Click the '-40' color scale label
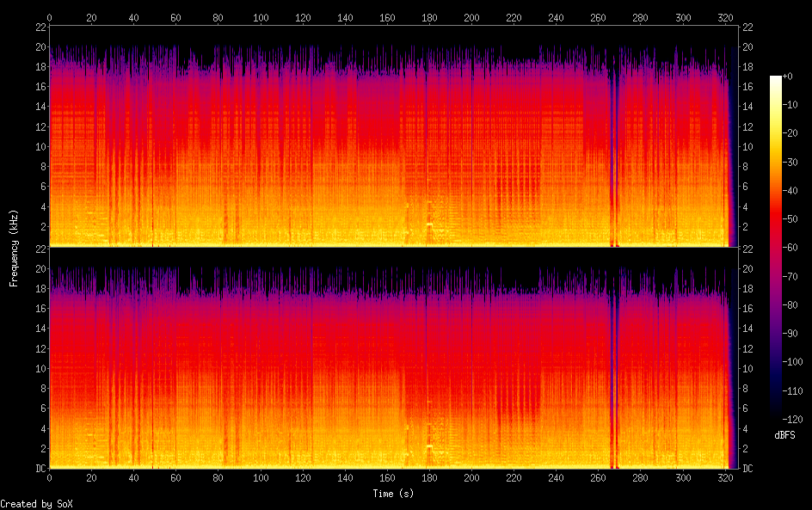 point(790,191)
